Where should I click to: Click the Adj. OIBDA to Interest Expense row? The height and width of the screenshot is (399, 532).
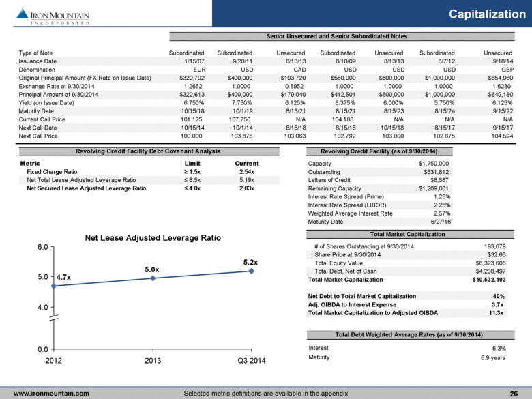pyautogui.click(x=406, y=304)
